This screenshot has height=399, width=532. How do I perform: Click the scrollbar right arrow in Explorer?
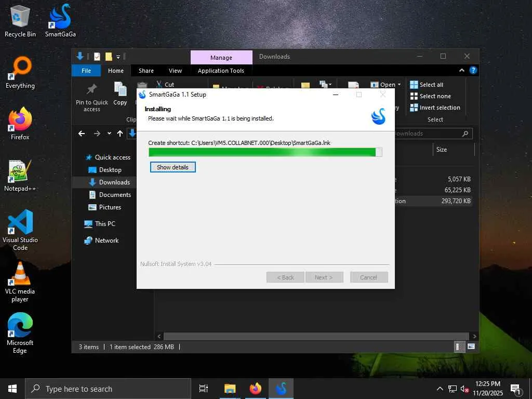474,336
